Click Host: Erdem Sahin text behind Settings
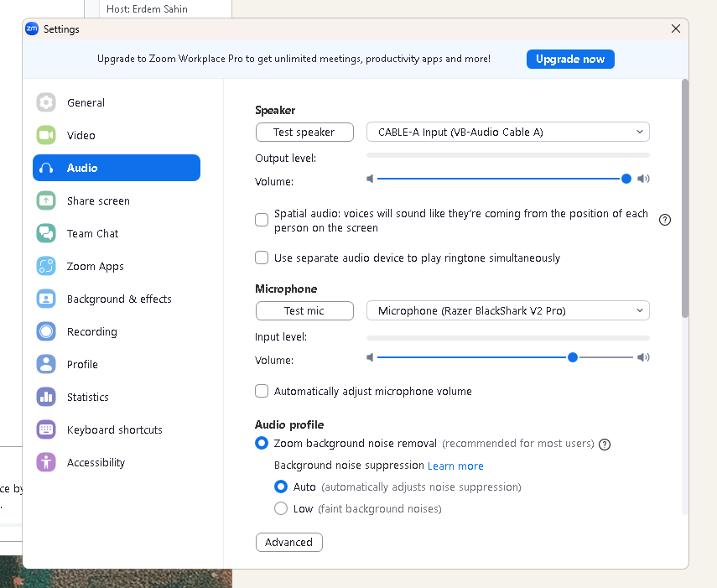The image size is (717, 588). [147, 8]
